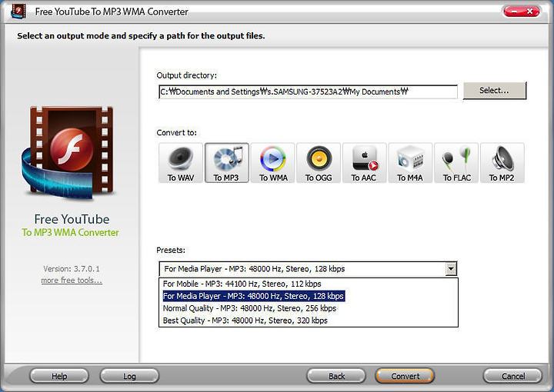
Task: Click the Free YouTube product name text
Action: 72,219
